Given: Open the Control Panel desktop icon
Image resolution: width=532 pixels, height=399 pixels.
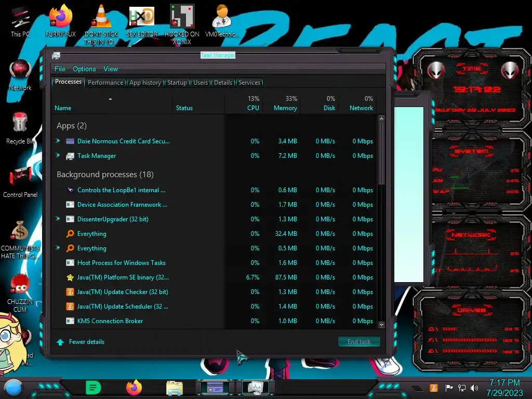Looking at the screenshot, I should click(20, 182).
